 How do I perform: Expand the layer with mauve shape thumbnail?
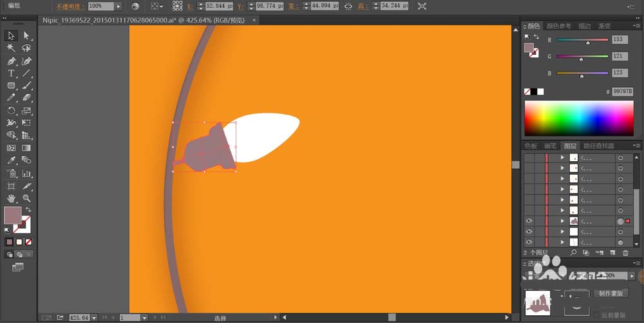click(x=562, y=221)
